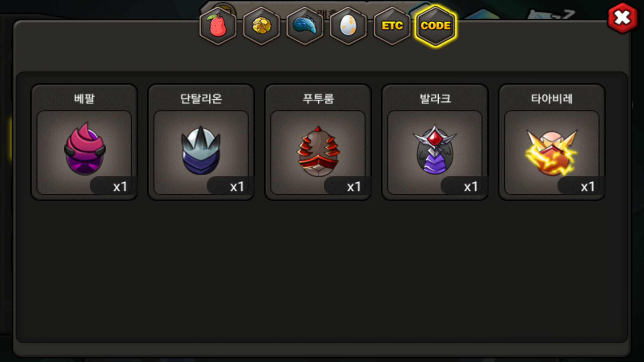Select the CODE tab
Screen dimensions: 644x362
pyautogui.click(x=436, y=26)
